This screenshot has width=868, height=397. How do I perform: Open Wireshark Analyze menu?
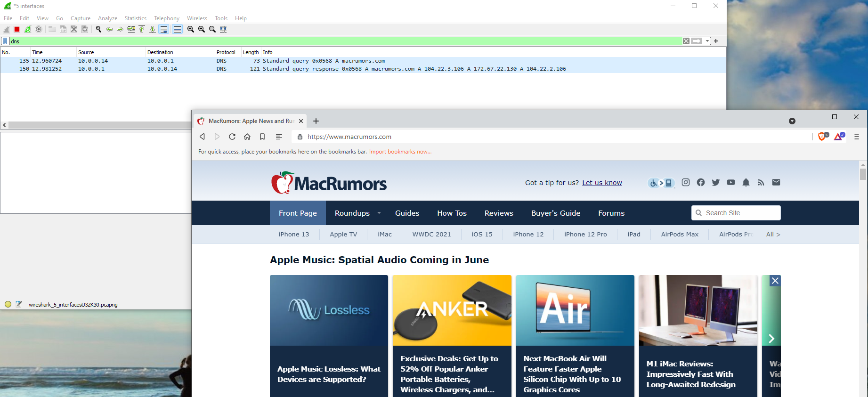pos(107,18)
